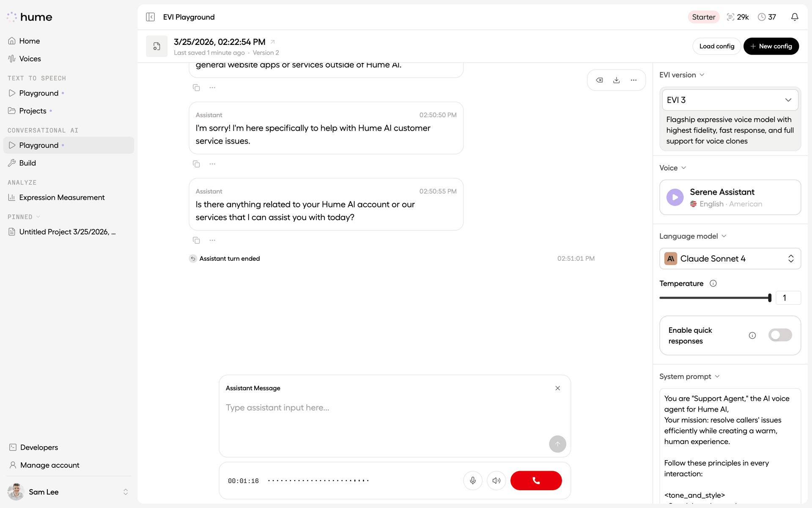
Task: Collapse the Language model section
Action: pyautogui.click(x=693, y=236)
